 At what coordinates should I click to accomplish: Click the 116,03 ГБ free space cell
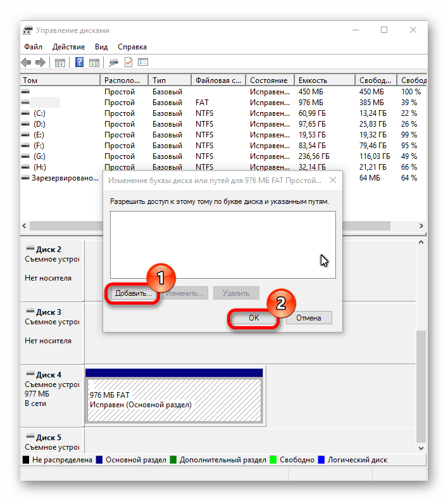tap(375, 156)
